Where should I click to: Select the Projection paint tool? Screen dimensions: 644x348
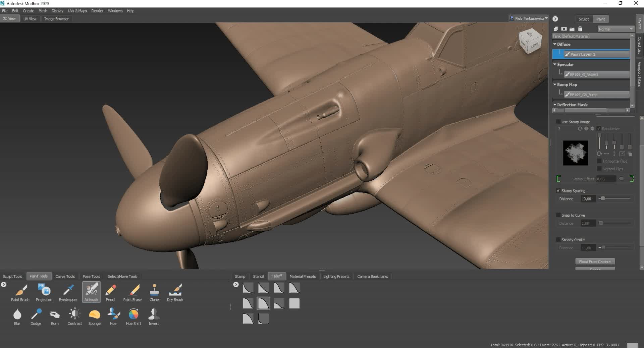click(x=44, y=291)
